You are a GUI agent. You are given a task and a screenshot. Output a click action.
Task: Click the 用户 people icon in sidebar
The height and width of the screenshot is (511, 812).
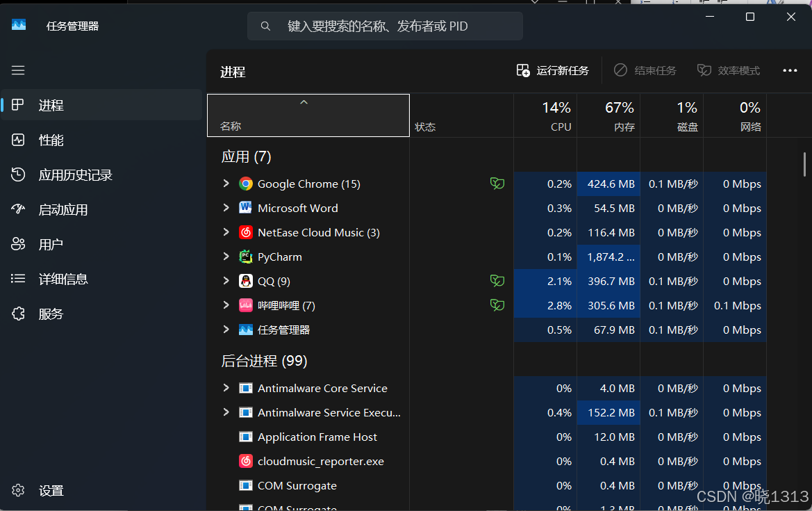tap(18, 244)
